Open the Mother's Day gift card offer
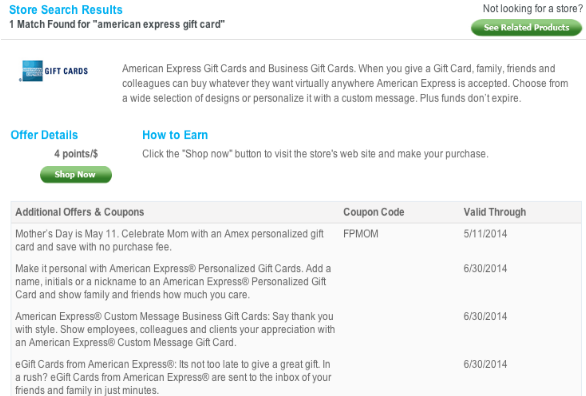The width and height of the screenshot is (586, 396). coord(169,240)
